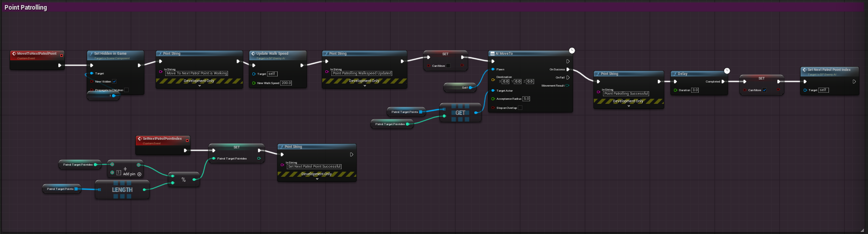Toggle the Can Move checkbox before AI MoveTo
The image size is (868, 234).
tap(448, 65)
